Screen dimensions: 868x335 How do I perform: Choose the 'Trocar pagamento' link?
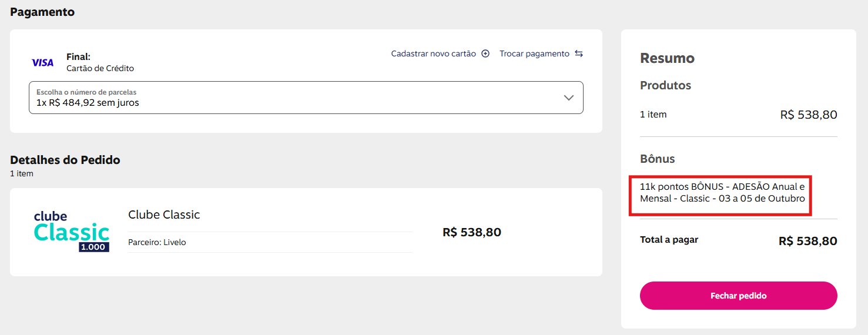[534, 53]
